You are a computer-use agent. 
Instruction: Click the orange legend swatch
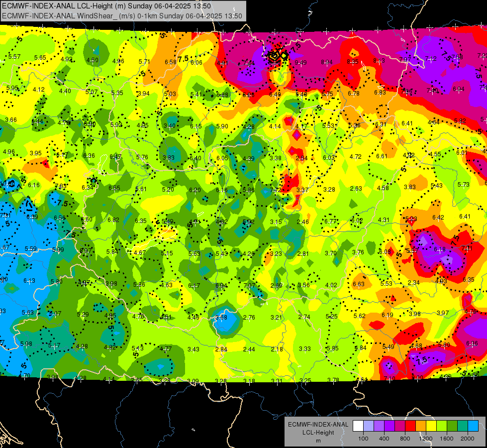coord(420,426)
